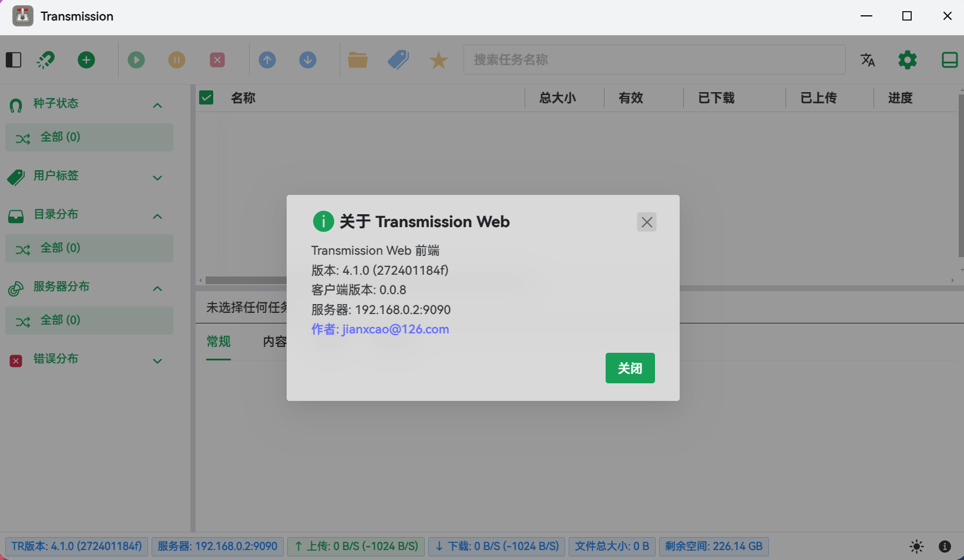Click the Transmission app logo icon
Viewport: 964px width, 560px height.
23,16
